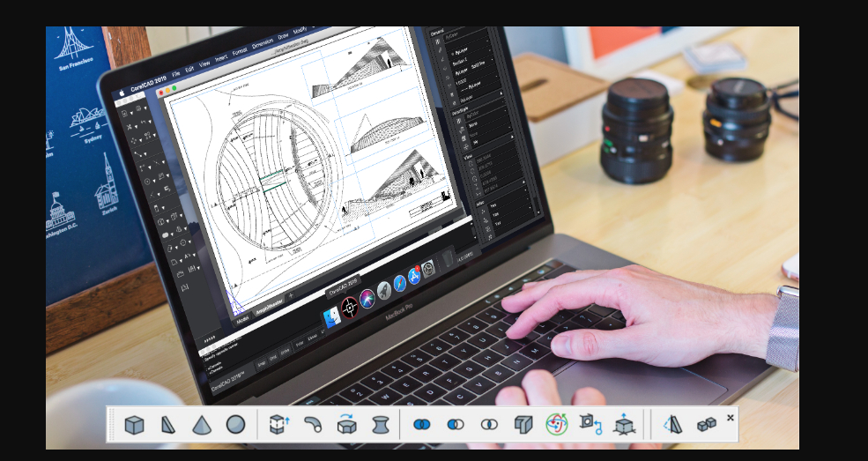Select the colorful 3D Rotate tool
This screenshot has height=461, width=868.
(x=556, y=424)
